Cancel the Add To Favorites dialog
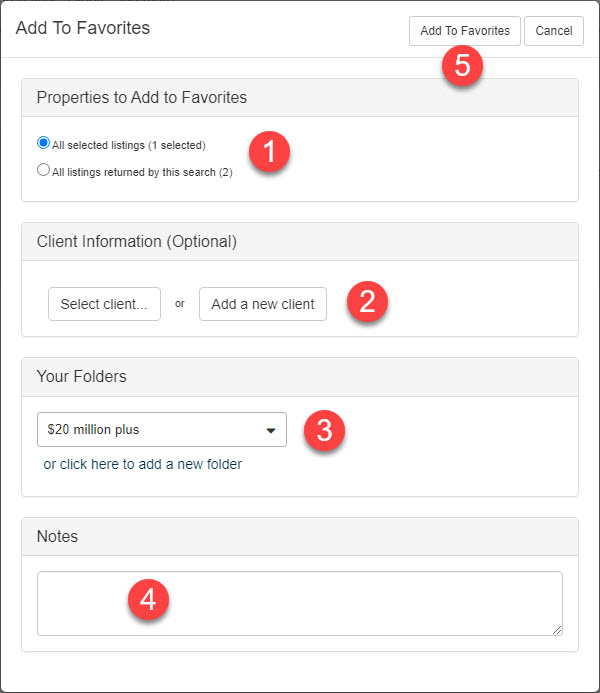 [x=553, y=31]
